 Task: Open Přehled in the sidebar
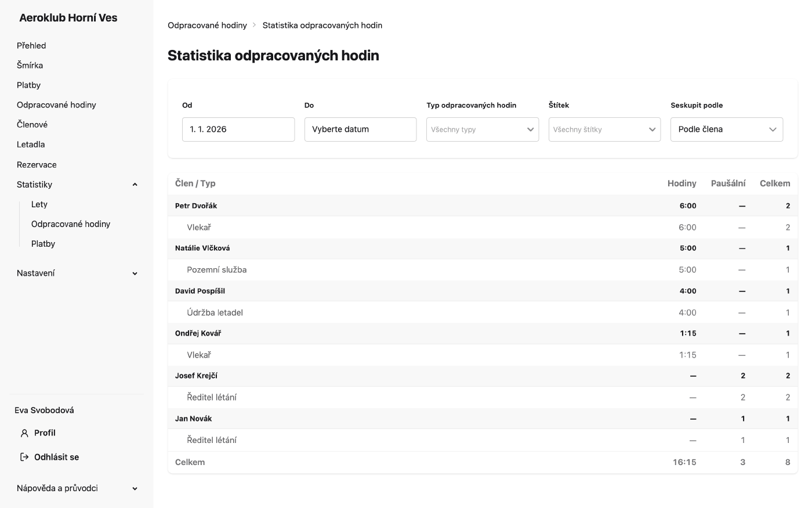pos(31,45)
